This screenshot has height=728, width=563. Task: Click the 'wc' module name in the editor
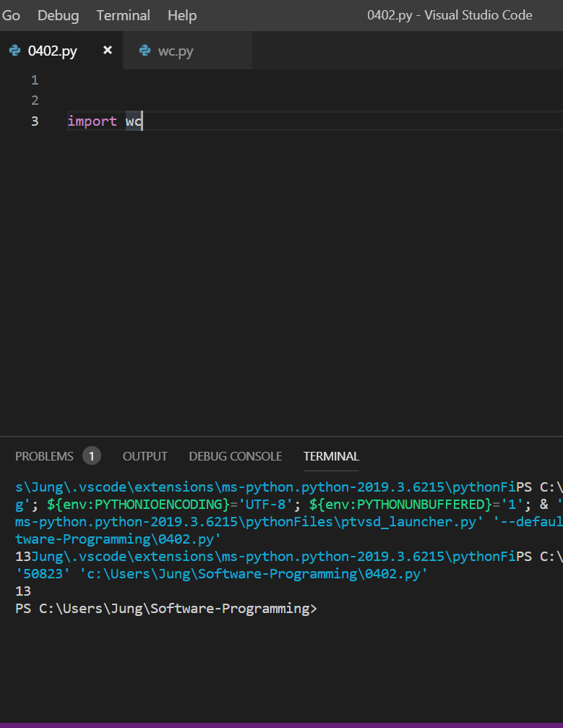[x=134, y=121]
